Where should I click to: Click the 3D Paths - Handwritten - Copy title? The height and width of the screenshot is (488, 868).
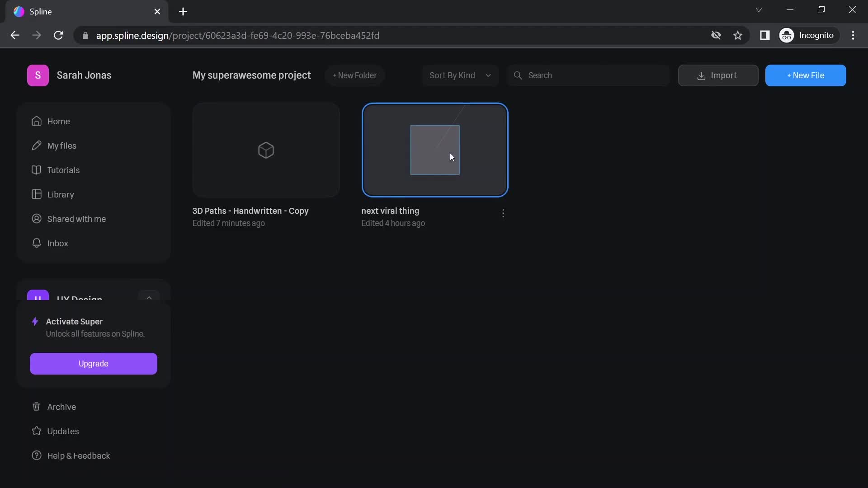[250, 211]
